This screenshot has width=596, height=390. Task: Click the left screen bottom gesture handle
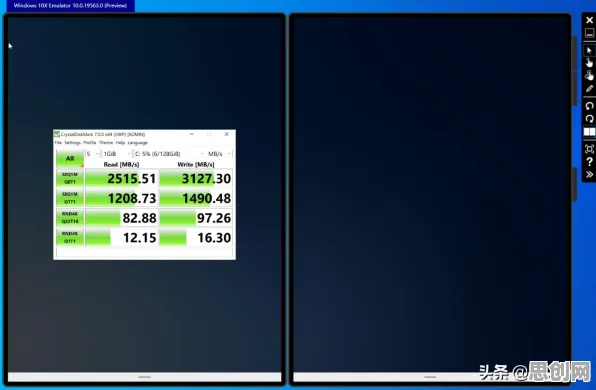pyautogui.click(x=144, y=377)
